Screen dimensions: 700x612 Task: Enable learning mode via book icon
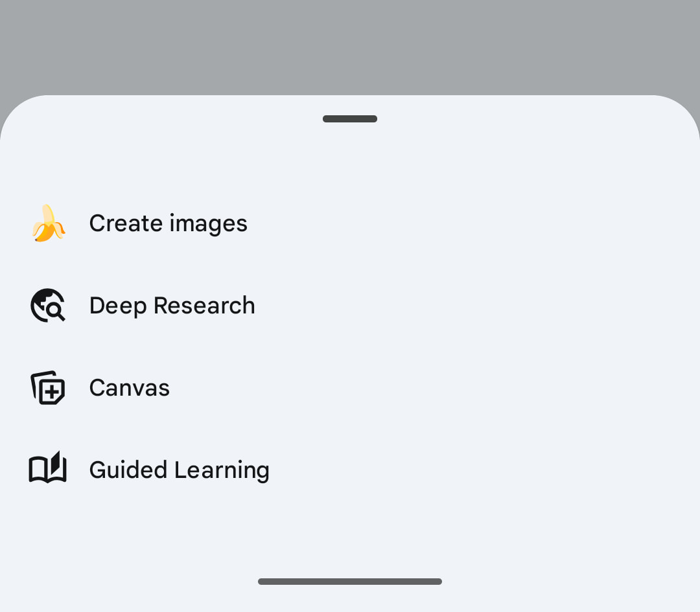point(49,468)
